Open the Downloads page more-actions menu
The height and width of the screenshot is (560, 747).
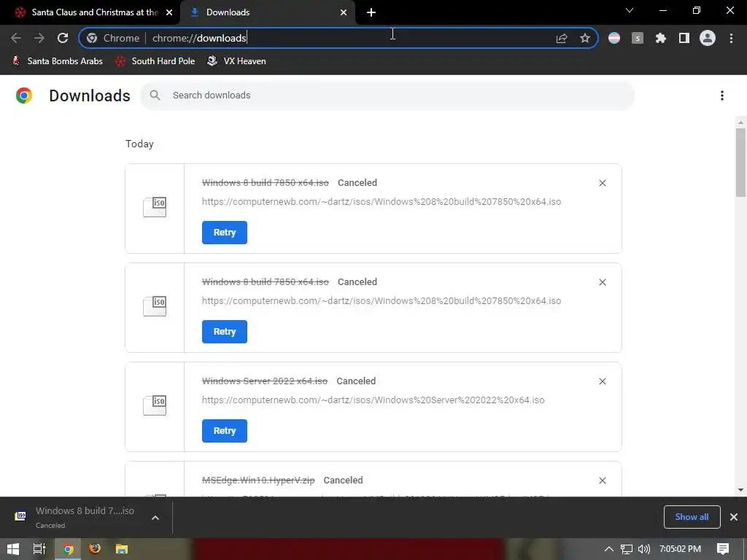click(x=722, y=96)
